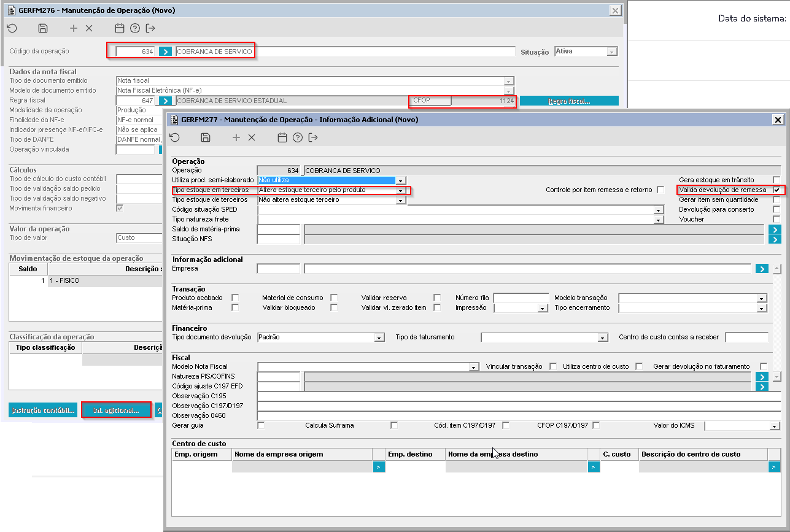Image resolution: width=790 pixels, height=532 pixels.
Task: Click Inf. adicional button
Action: (116, 410)
